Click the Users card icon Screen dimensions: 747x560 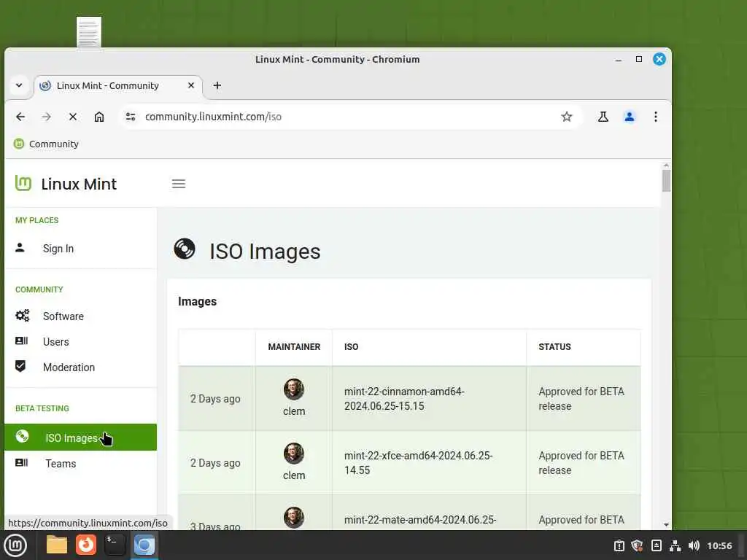coord(21,341)
